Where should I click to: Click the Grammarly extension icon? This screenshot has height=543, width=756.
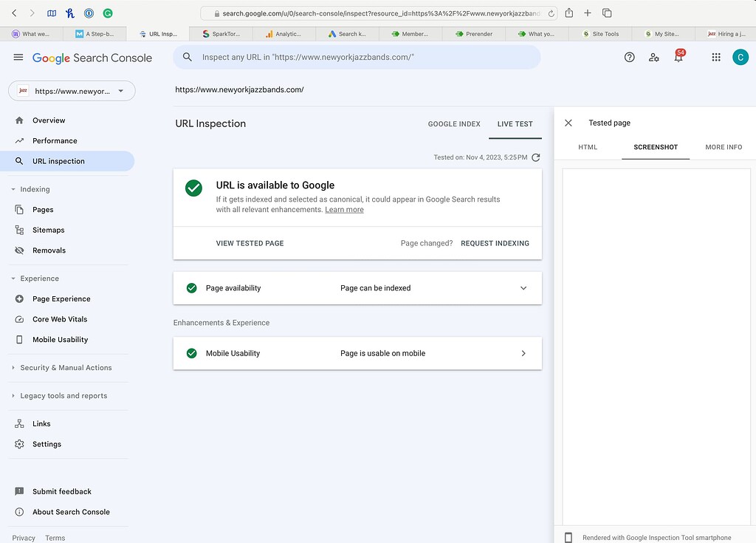[x=108, y=13]
